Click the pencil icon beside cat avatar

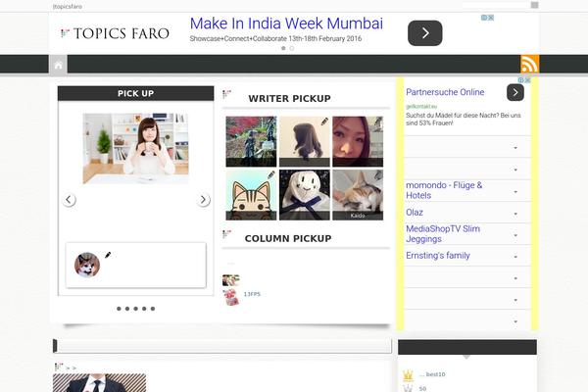tap(108, 255)
